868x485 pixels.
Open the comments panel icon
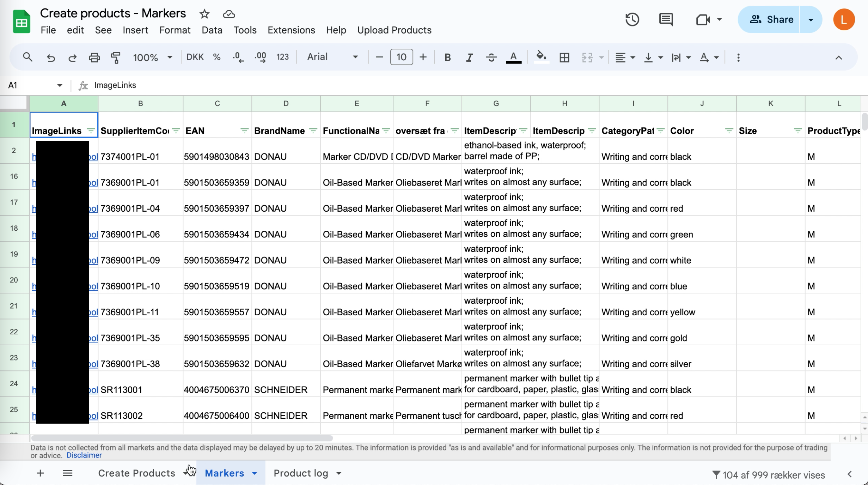tap(666, 19)
